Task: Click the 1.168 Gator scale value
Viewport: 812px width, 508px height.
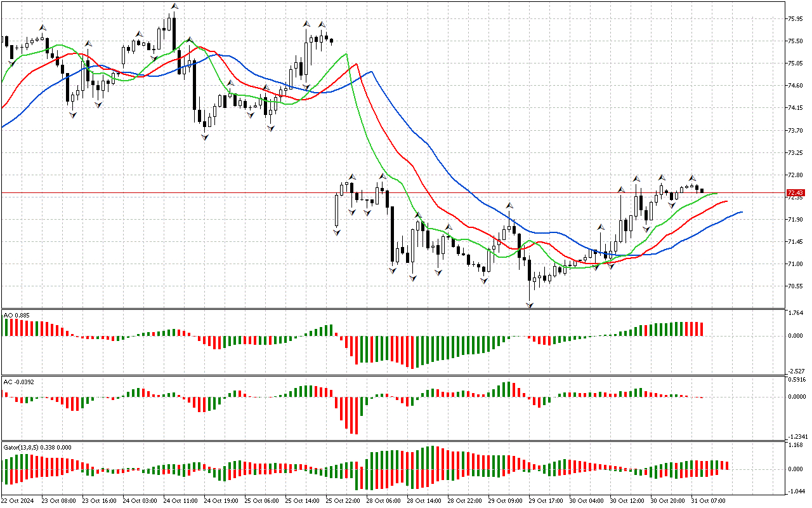Action: pos(795,446)
